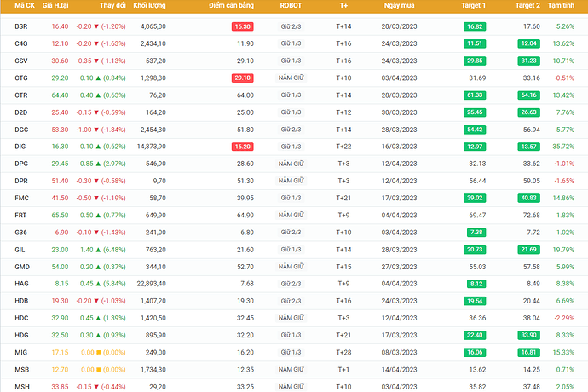Open the BSR stock ticker
Screen dimensions: 588x392
[x=21, y=26]
